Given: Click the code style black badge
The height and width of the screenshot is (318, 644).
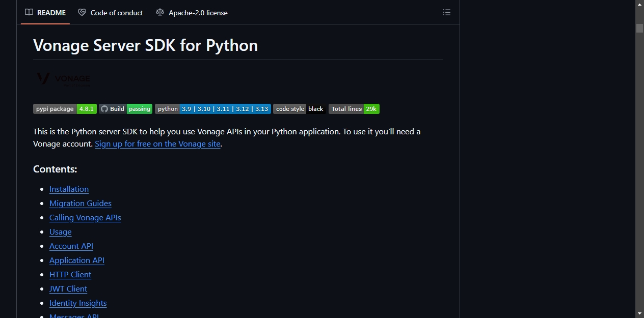Looking at the screenshot, I should pos(300,109).
